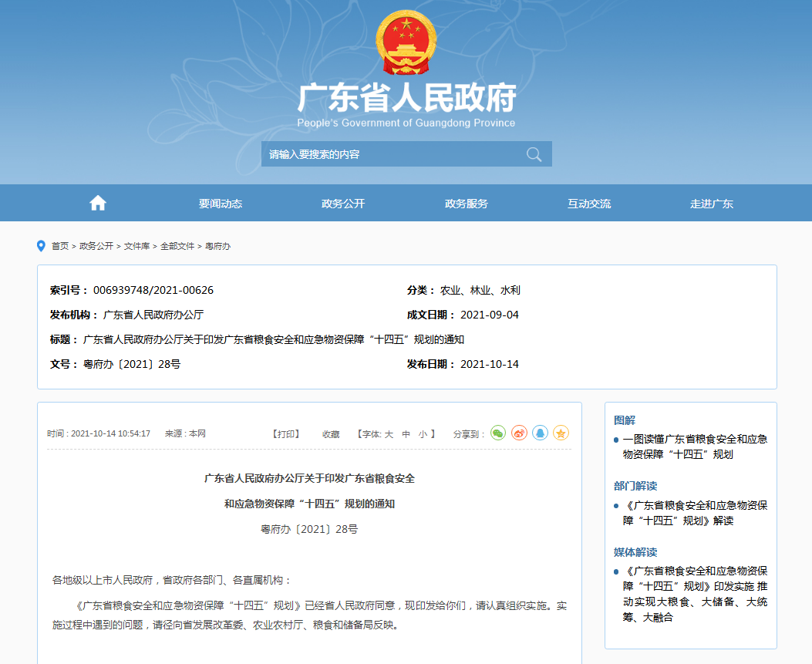This screenshot has height=664, width=812.
Task: Share article to QQ bell icon
Action: pyautogui.click(x=540, y=433)
